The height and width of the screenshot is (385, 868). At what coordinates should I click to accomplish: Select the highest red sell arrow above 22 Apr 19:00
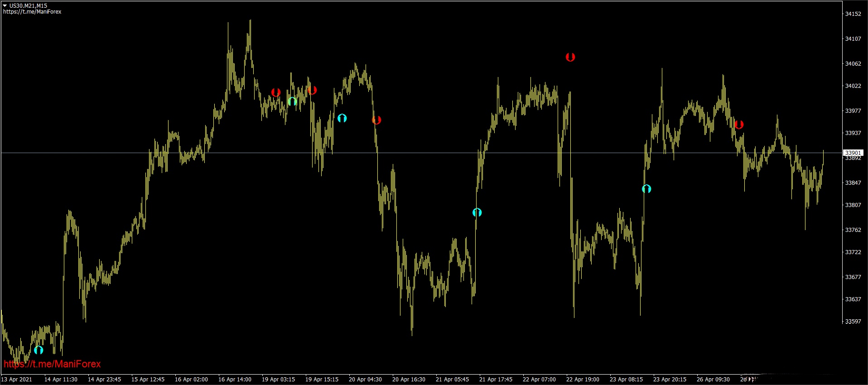(x=570, y=57)
